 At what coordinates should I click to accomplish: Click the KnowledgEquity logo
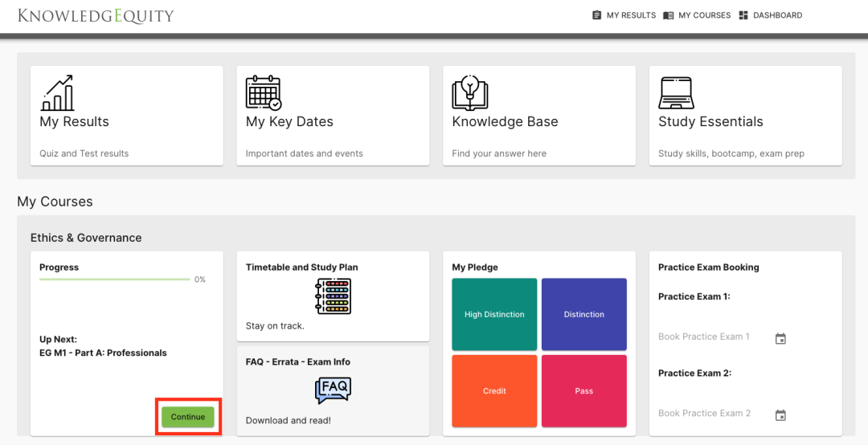pos(96,15)
